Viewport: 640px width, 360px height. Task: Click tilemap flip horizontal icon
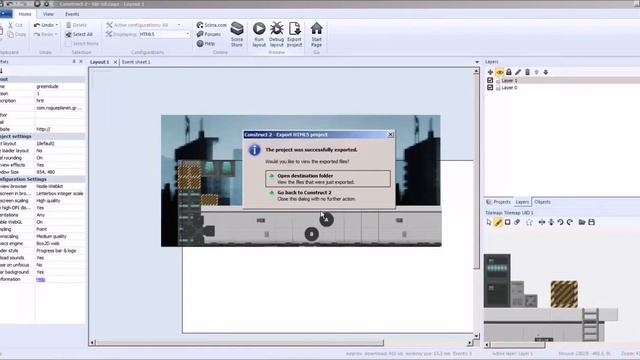(542, 222)
